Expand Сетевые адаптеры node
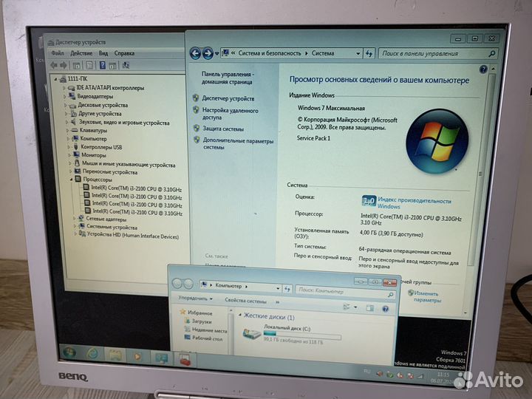 (75, 219)
